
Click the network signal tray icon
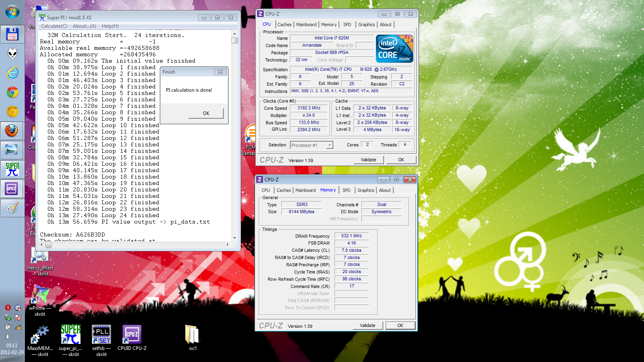pyautogui.click(x=18, y=327)
